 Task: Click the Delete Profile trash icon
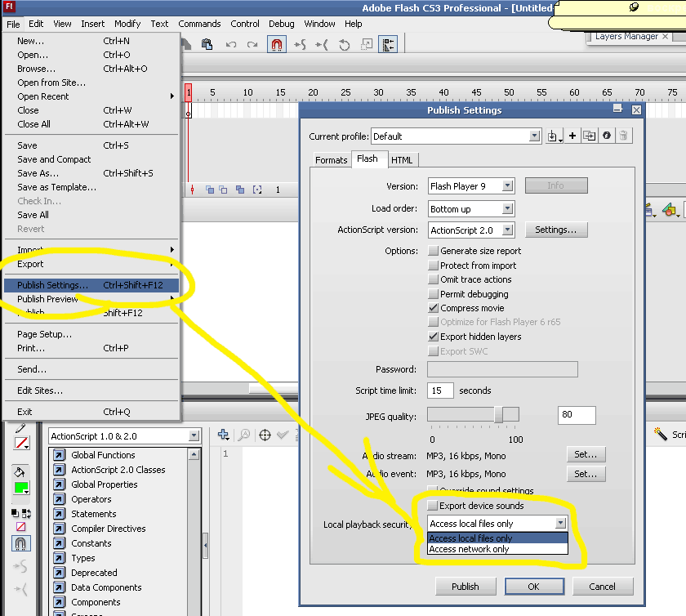tap(623, 136)
